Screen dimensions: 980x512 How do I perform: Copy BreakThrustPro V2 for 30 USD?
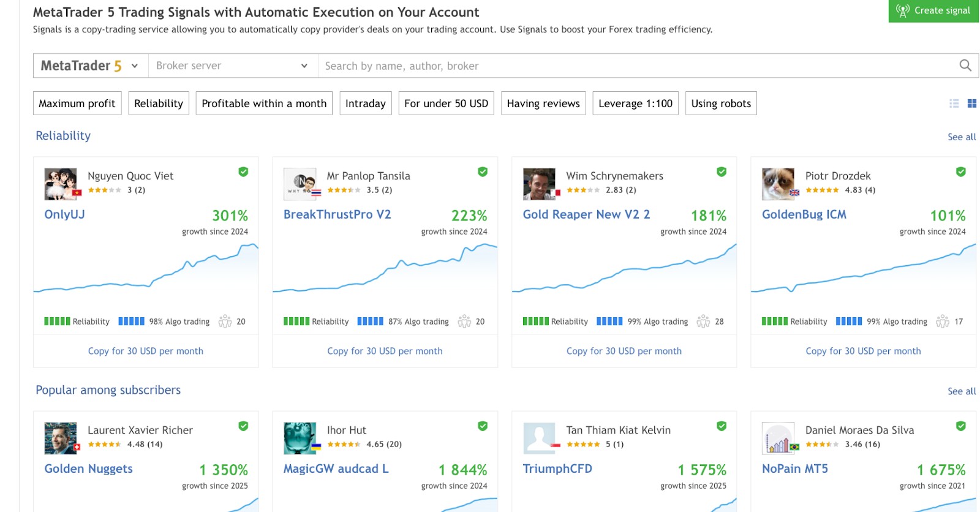point(385,351)
